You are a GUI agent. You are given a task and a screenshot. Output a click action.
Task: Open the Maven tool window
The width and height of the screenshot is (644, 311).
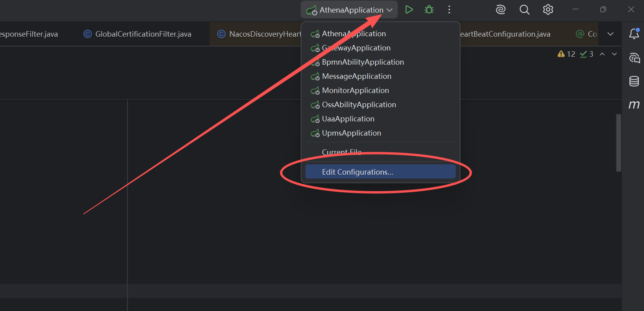point(634,105)
